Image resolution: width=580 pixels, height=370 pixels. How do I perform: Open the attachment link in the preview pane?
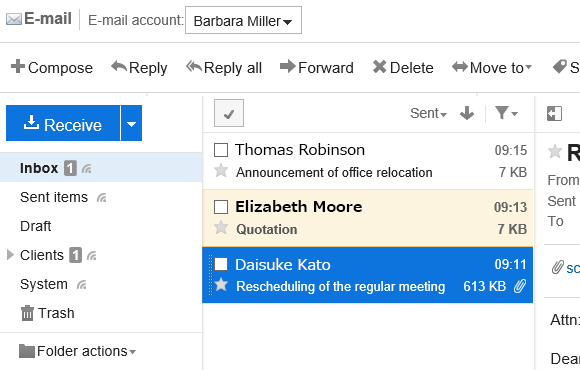point(573,268)
